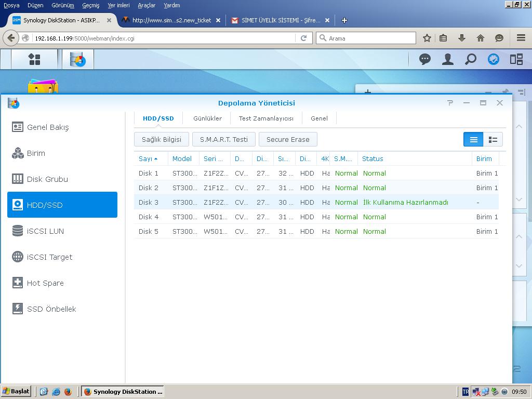Switch to the Günlükler tab

[207, 118]
